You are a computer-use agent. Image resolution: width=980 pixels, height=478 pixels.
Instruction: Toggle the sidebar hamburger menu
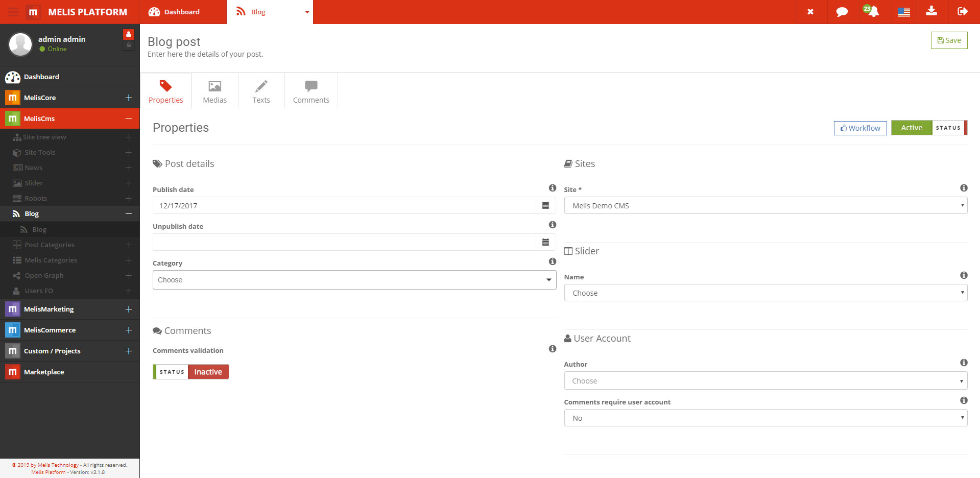click(x=13, y=12)
